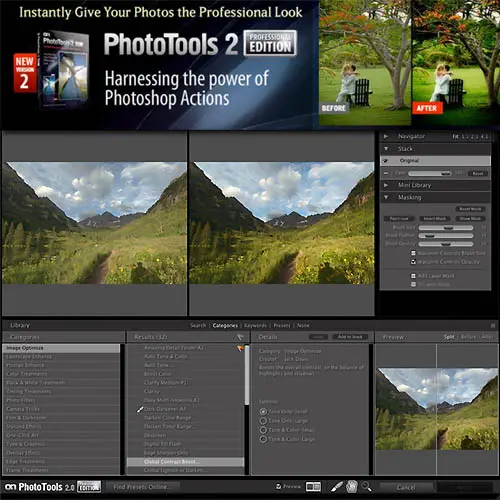Select Auto Tone & Color effect
This screenshot has height=500, width=500.
(x=186, y=357)
